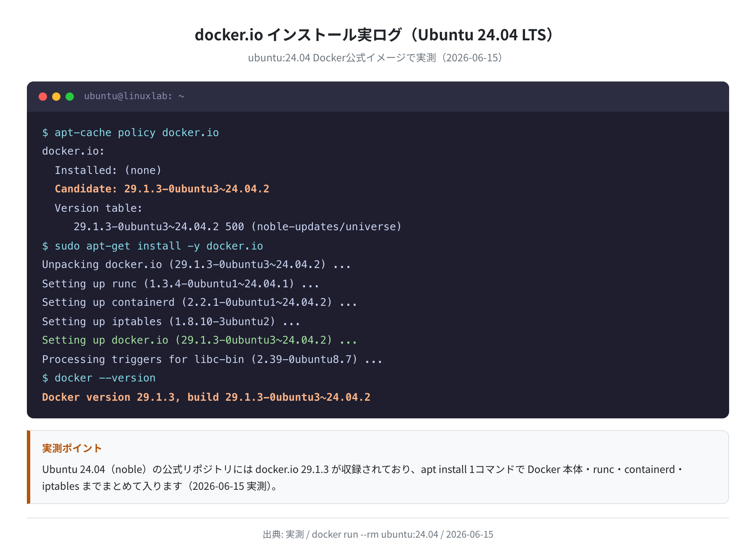
Task: Click the Setting up containerd line
Action: [x=199, y=302]
